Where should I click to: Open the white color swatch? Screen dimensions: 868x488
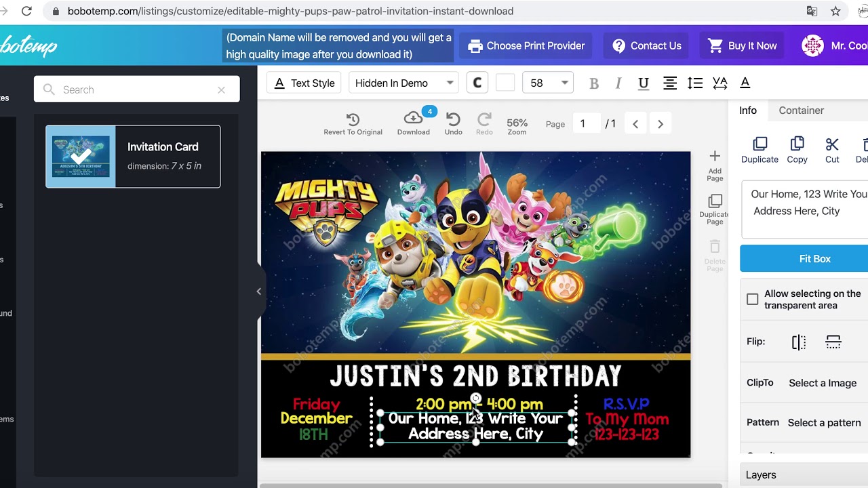click(x=505, y=83)
